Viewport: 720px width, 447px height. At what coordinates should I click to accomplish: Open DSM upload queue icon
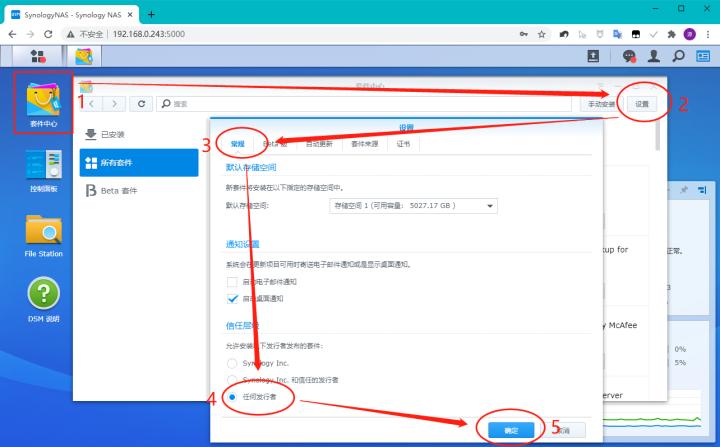593,56
